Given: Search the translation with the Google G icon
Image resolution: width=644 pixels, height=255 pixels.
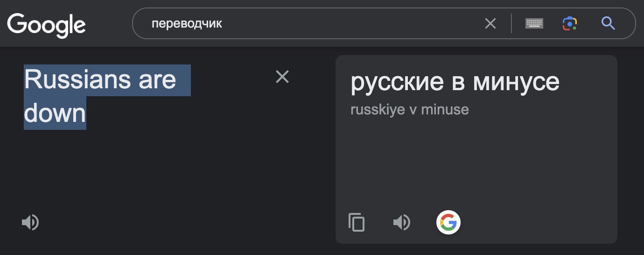Looking at the screenshot, I should [x=448, y=222].
